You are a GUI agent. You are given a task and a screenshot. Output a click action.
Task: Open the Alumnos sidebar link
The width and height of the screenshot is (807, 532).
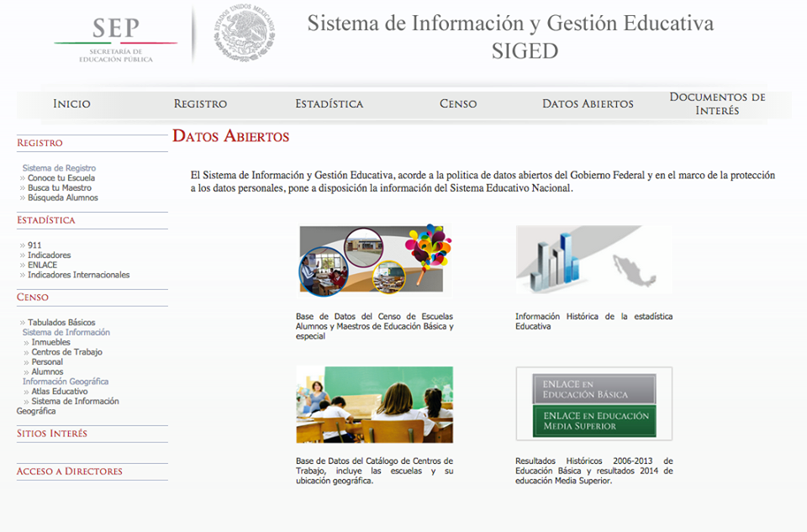pos(47,371)
